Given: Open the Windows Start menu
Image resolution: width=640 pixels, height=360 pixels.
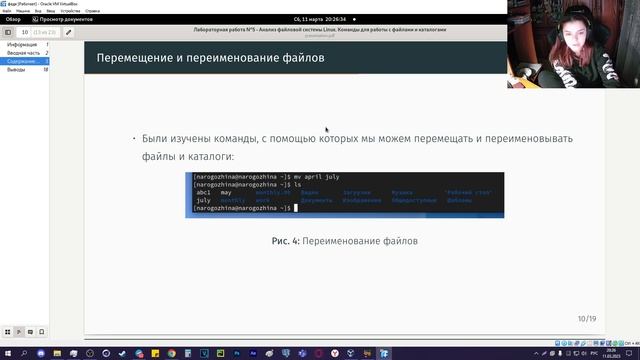Looking at the screenshot, I should [x=8, y=353].
